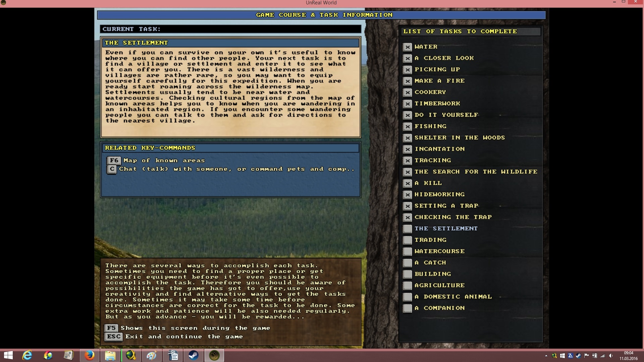Open Firefox from the taskbar

(x=89, y=355)
